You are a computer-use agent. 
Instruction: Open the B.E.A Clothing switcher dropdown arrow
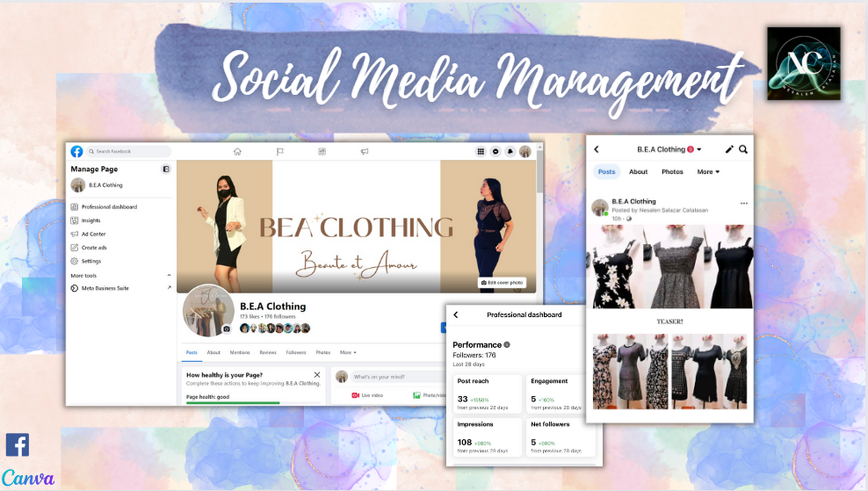click(699, 149)
